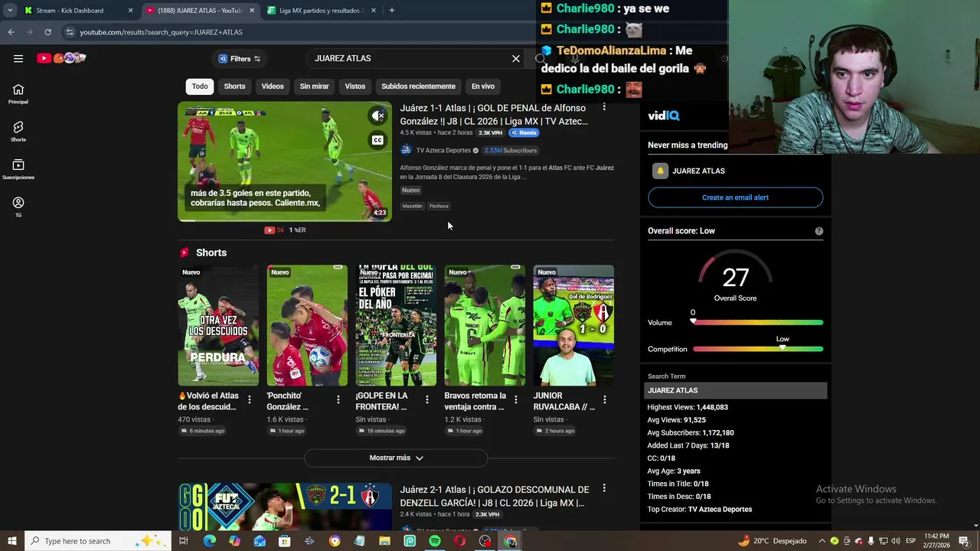Image resolution: width=980 pixels, height=551 pixels.
Task: Open Spotify from the taskbar
Action: (x=435, y=541)
